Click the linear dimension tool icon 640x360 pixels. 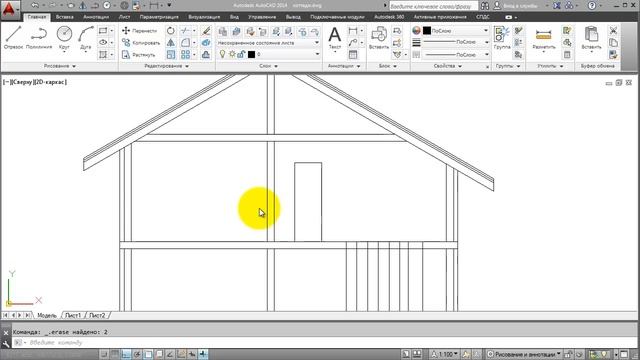click(353, 31)
